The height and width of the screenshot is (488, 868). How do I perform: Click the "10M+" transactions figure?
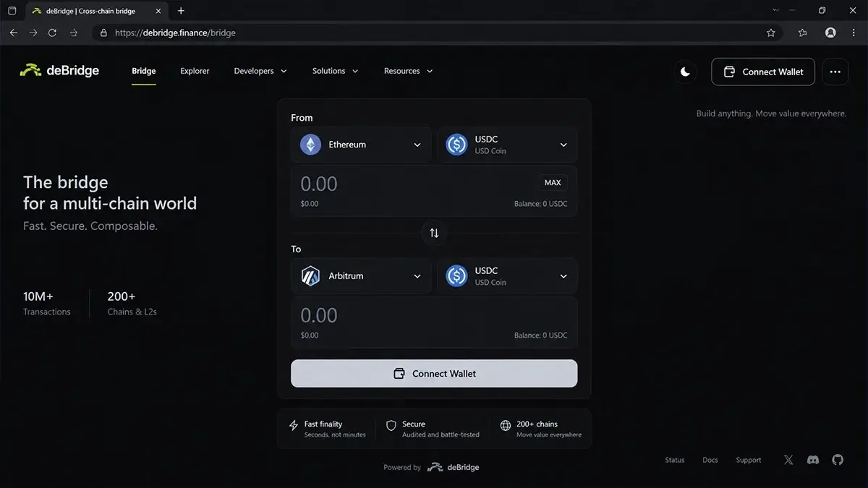[x=38, y=296]
